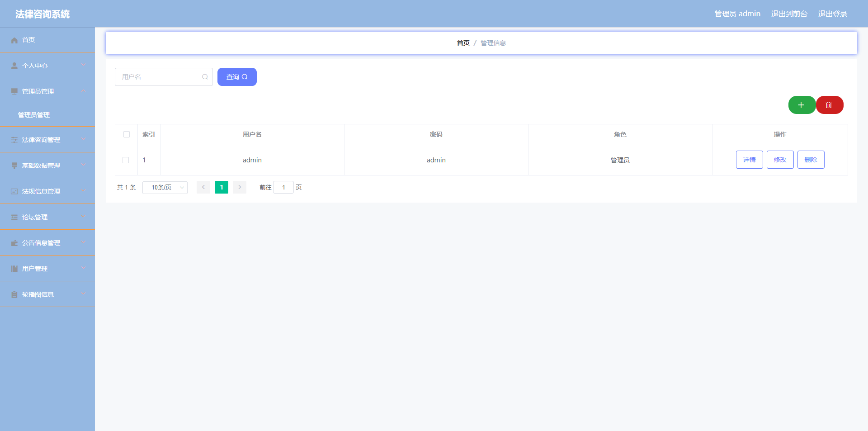Screen dimensions: 868x431
Task: Click the red trash delete button
Action: [x=829, y=105]
